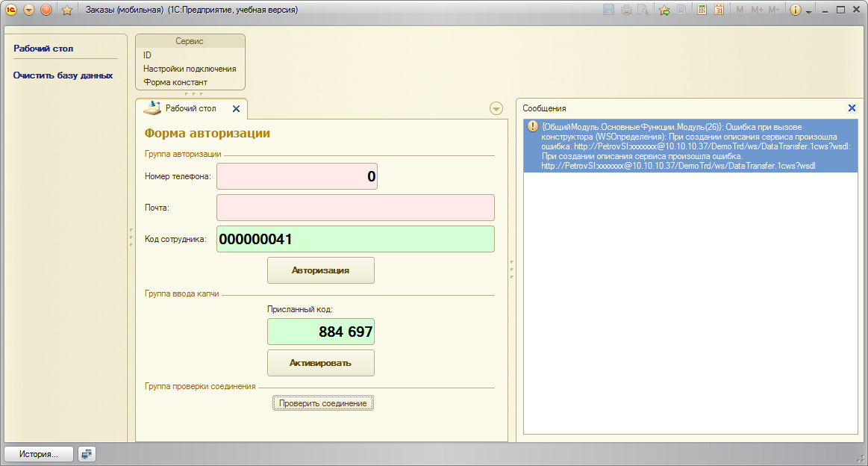
Task: Click the favorites star icon
Action: 66,10
